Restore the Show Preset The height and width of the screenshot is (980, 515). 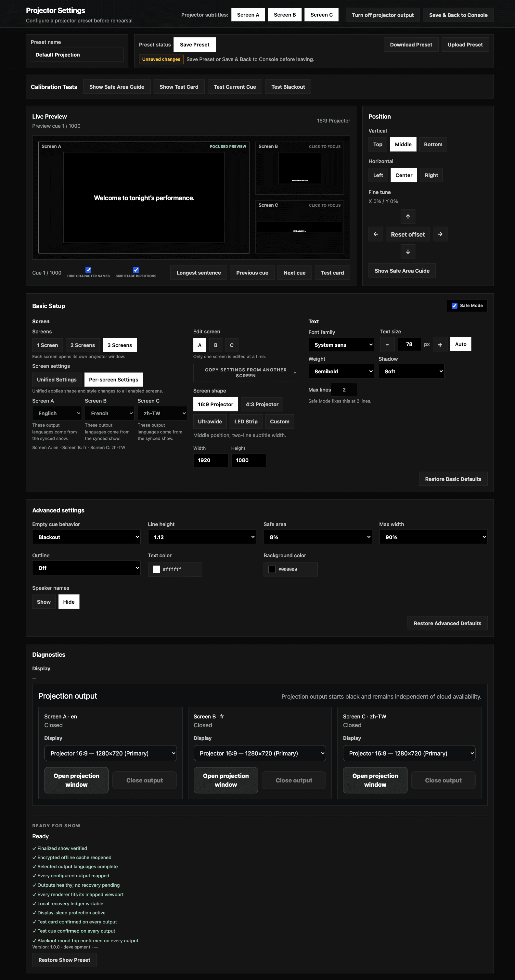(64, 960)
